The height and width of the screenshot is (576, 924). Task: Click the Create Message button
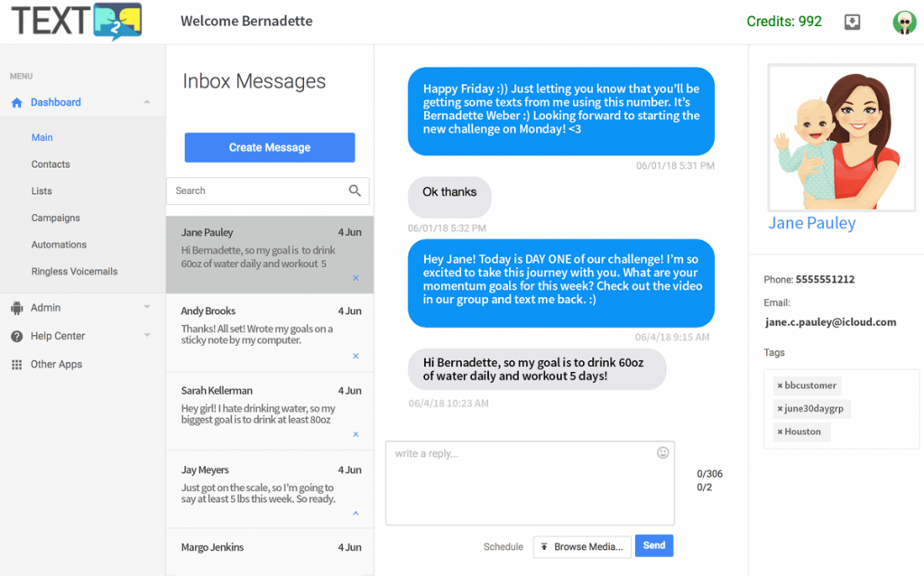pyautogui.click(x=270, y=147)
